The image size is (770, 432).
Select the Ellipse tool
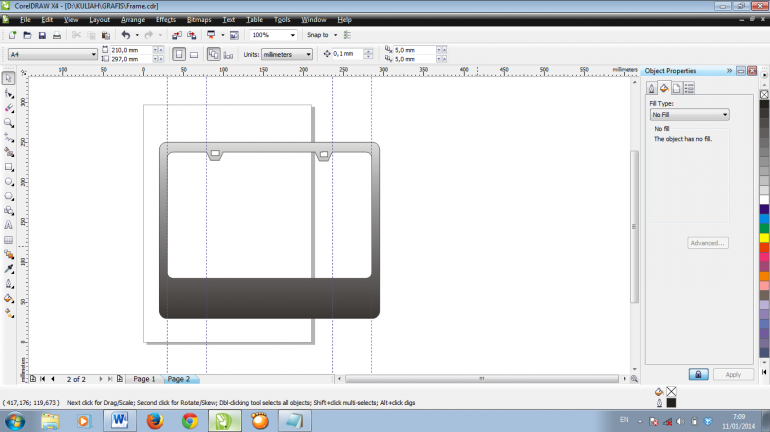tap(8, 182)
